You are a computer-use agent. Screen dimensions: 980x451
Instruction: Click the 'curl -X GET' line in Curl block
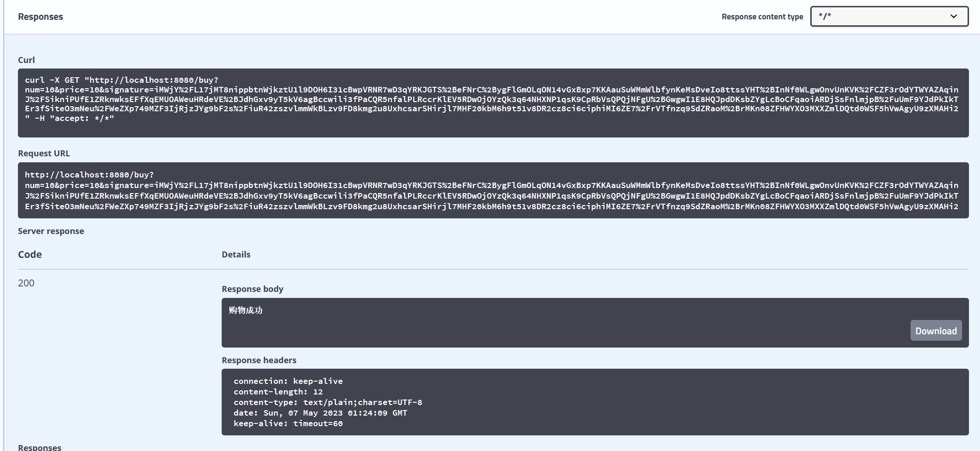point(121,80)
